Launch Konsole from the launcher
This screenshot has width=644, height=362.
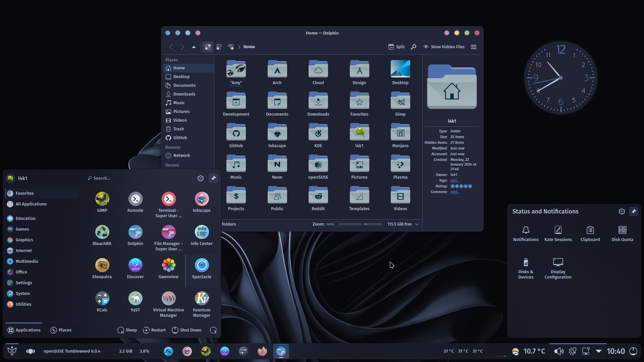(x=135, y=202)
